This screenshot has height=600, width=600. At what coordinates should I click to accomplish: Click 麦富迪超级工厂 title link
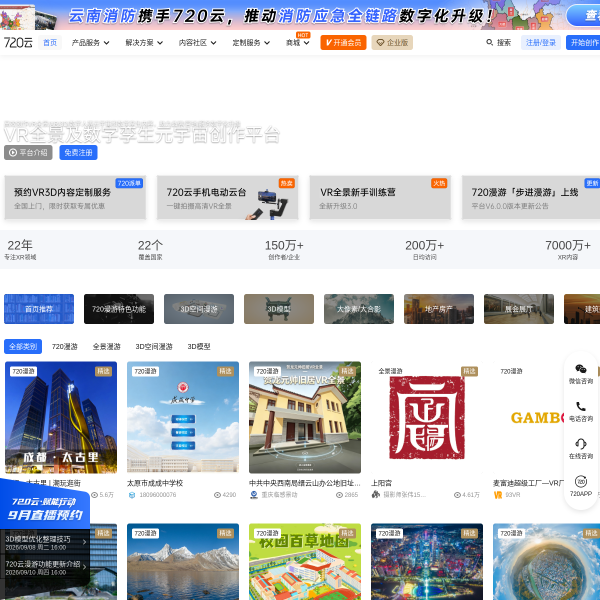pos(529,483)
